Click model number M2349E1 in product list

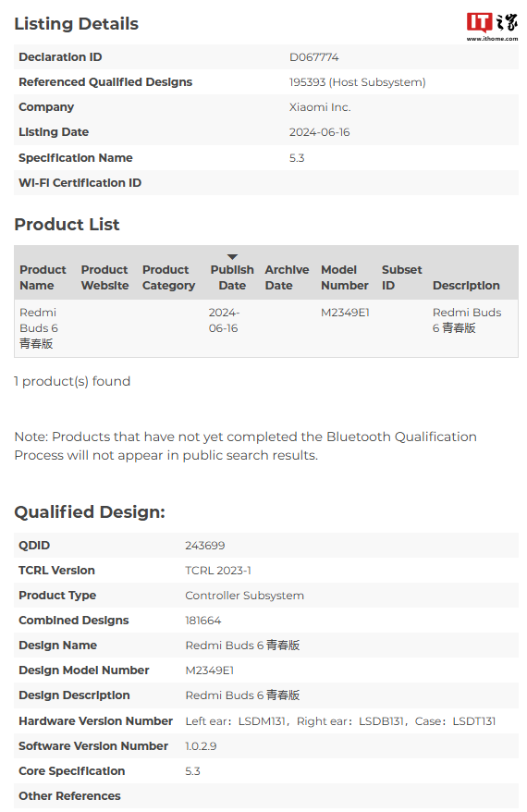click(x=345, y=313)
